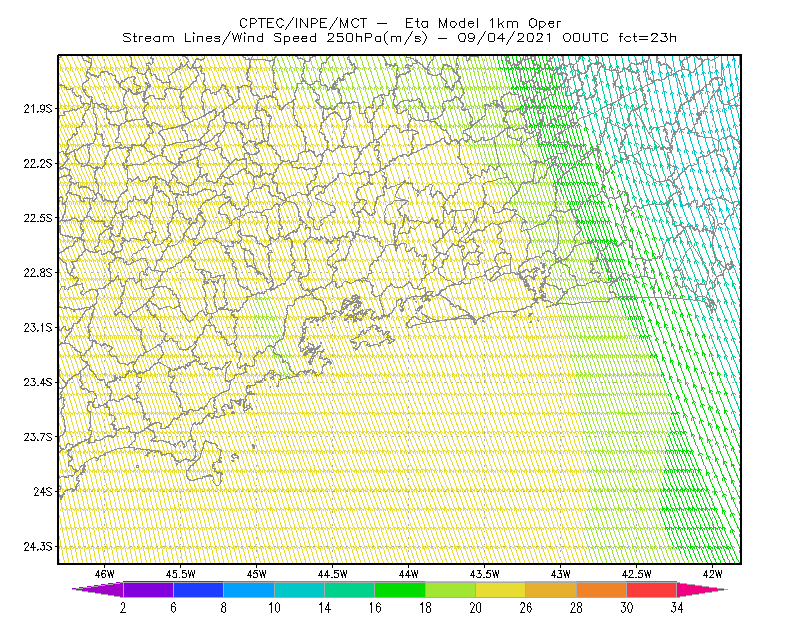Select the gold 26-28 legend swatch
This screenshot has height=618, width=800.
[551, 589]
